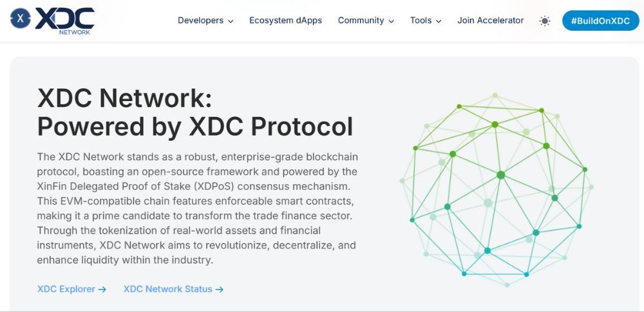Click the phrase 'XinFin Delegated Proof of Stake'
The image size is (644, 312).
coord(113,187)
